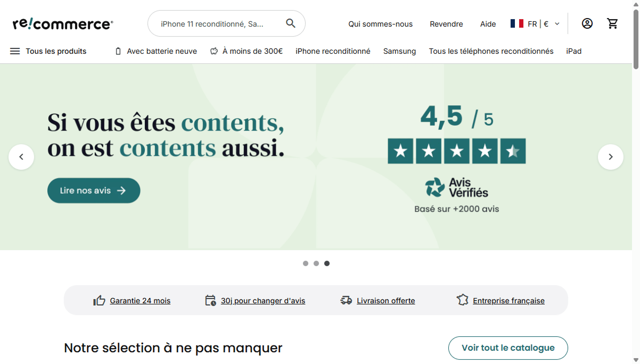
Task: Select the Livraison offerte link
Action: [385, 300]
